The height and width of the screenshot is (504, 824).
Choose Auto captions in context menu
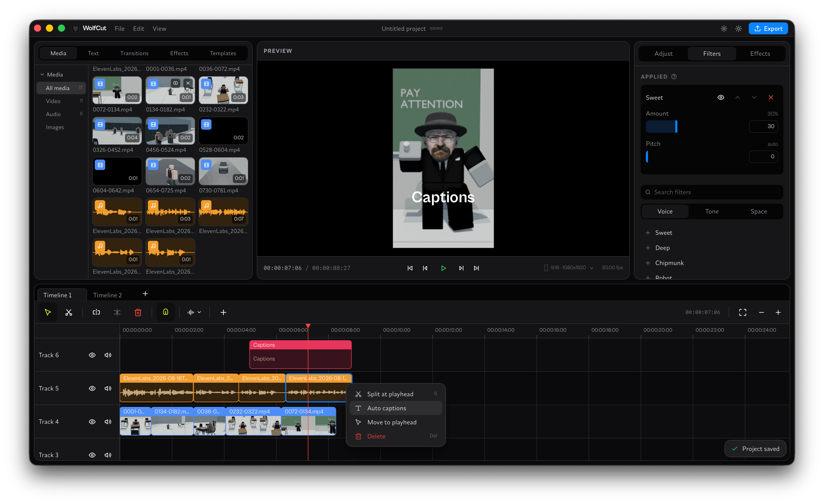pyautogui.click(x=396, y=408)
